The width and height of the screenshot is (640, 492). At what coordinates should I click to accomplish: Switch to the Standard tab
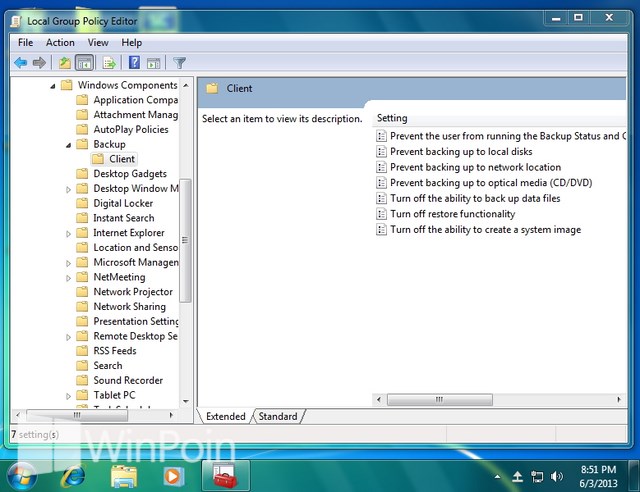click(278, 416)
